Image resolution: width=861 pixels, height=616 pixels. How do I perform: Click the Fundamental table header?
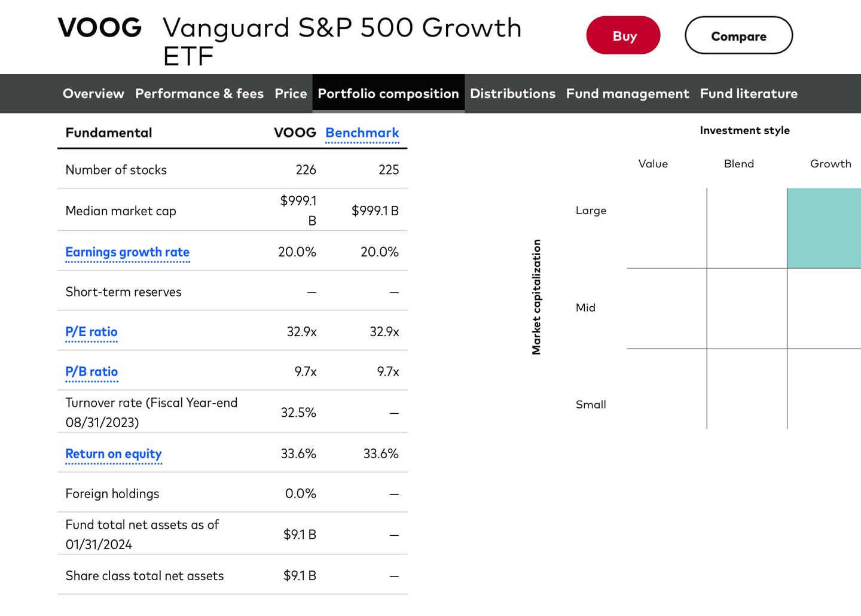pos(108,133)
